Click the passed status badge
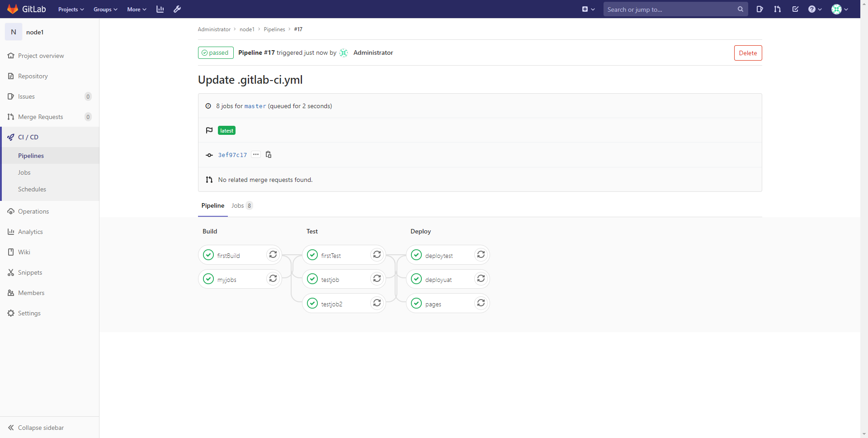This screenshot has height=438, width=868. 216,53
